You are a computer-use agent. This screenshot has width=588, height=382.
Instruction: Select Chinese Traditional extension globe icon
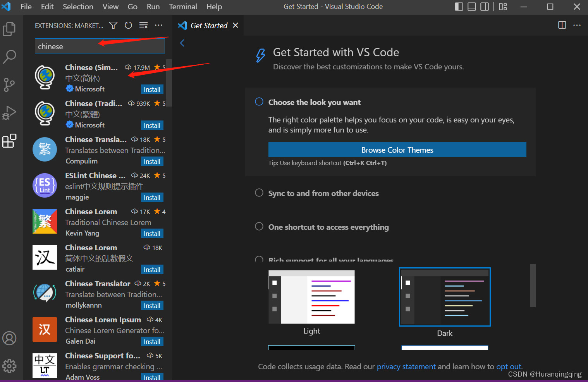[45, 114]
